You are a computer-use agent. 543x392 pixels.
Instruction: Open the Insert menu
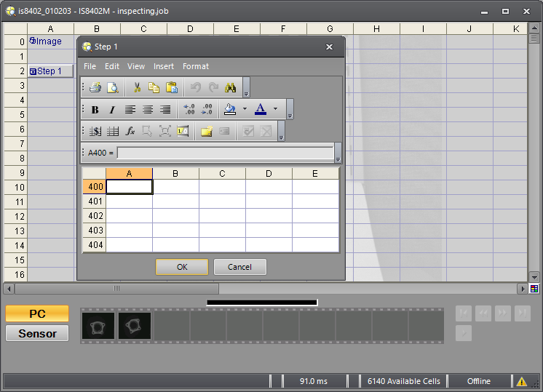coord(164,66)
